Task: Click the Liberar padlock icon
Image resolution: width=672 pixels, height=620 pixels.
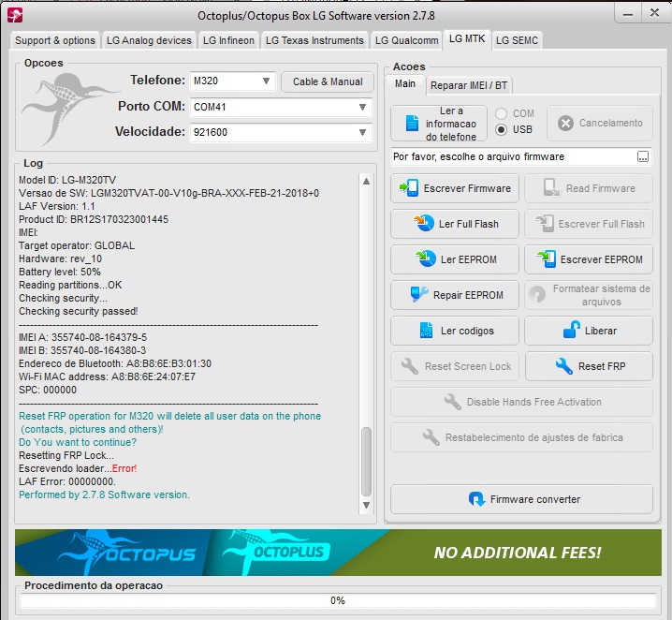Action: click(571, 331)
